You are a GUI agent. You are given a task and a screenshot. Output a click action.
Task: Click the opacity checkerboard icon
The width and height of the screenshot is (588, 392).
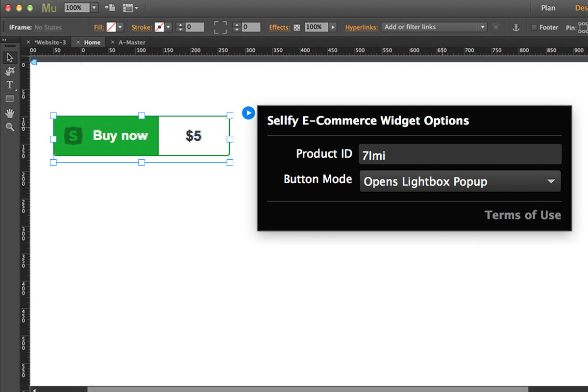click(297, 28)
